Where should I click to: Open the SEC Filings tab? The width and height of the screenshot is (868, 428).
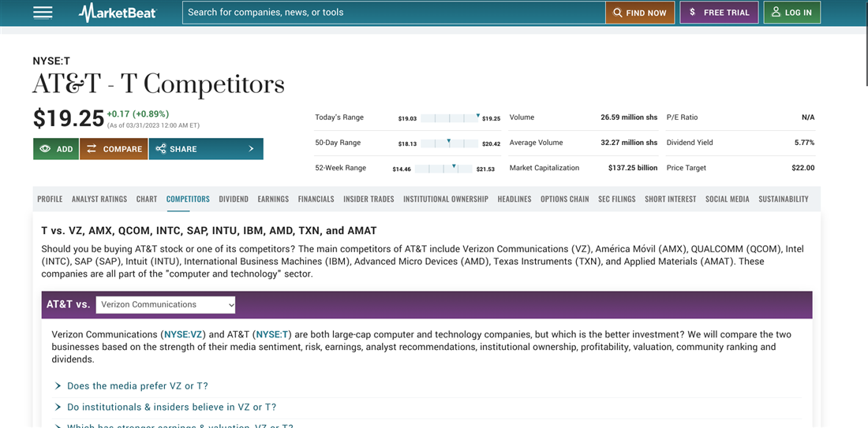[x=617, y=199]
